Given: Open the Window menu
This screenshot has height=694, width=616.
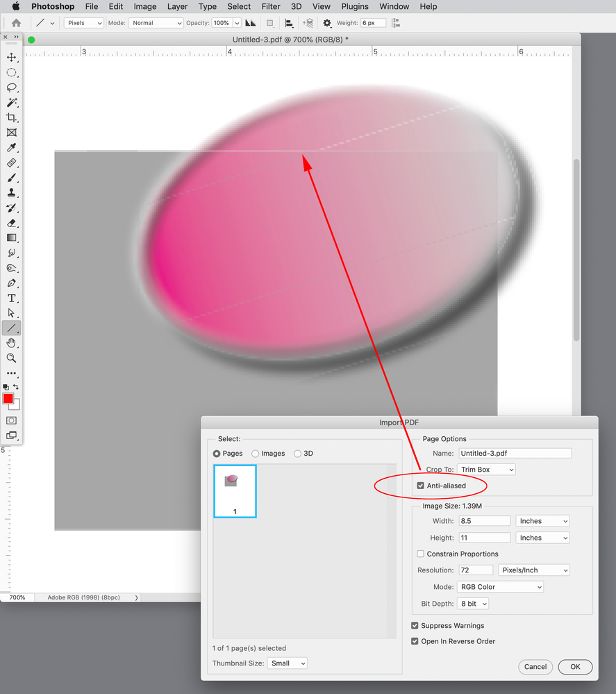Looking at the screenshot, I should 394,6.
